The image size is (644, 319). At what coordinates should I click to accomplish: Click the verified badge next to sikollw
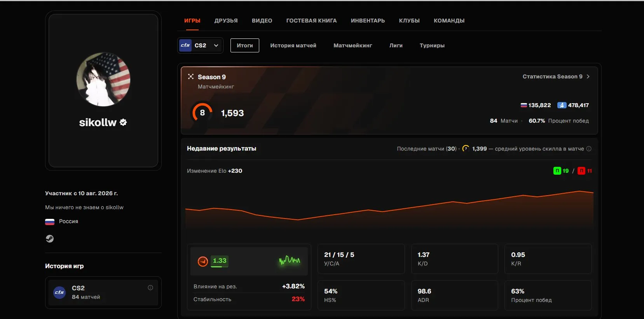[x=123, y=122]
